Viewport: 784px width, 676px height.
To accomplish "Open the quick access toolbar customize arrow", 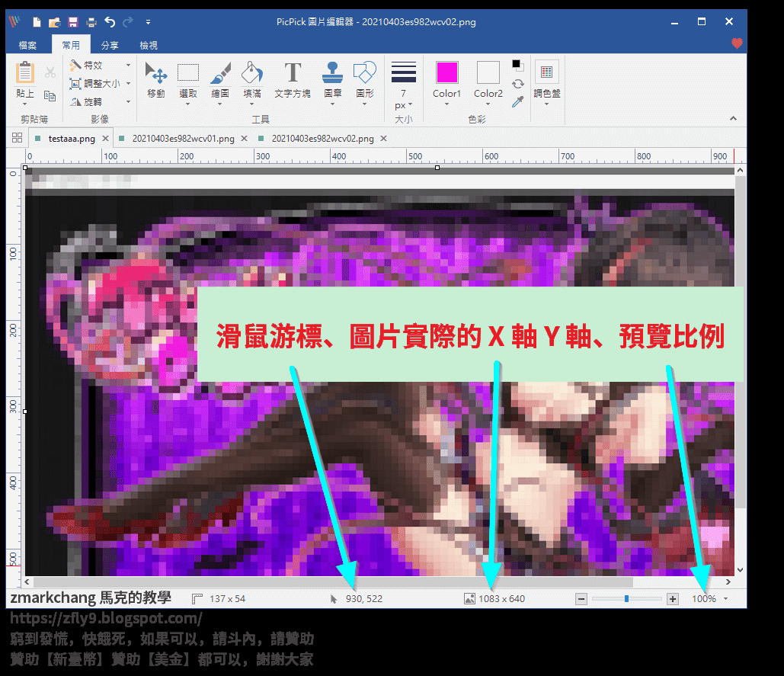I will tap(148, 22).
